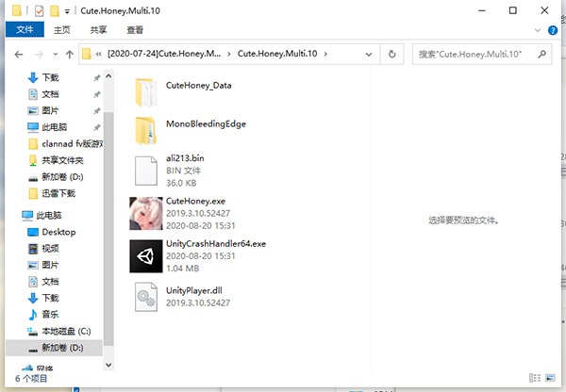566x392 pixels.
Task: Select the UnityPlayer.dll gear icon
Action: coord(146,297)
